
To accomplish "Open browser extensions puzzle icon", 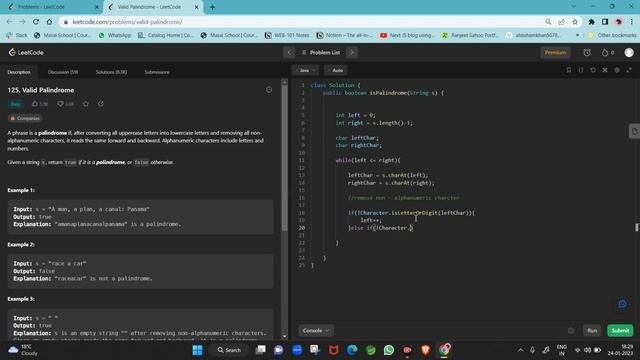I will click(591, 22).
